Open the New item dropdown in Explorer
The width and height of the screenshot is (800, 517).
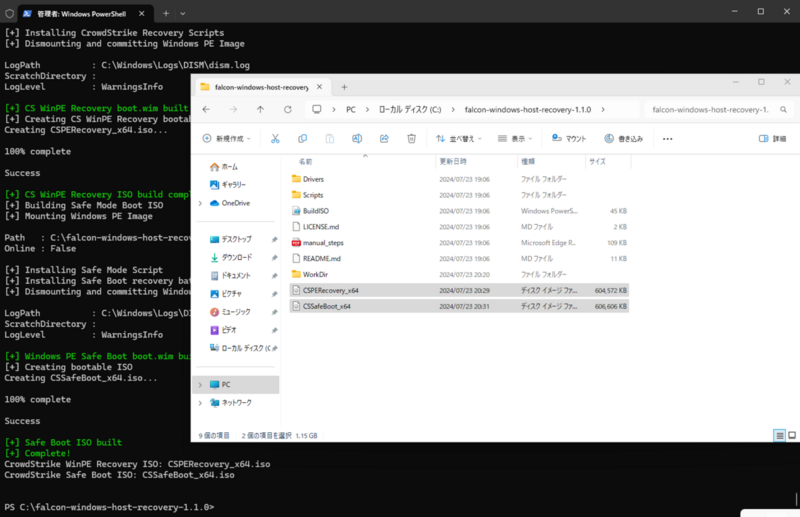[x=227, y=138]
